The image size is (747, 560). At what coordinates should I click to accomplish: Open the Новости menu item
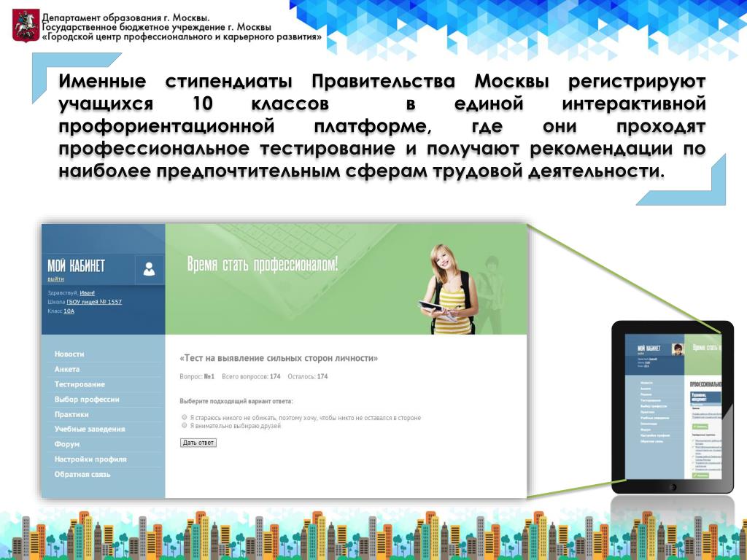69,354
